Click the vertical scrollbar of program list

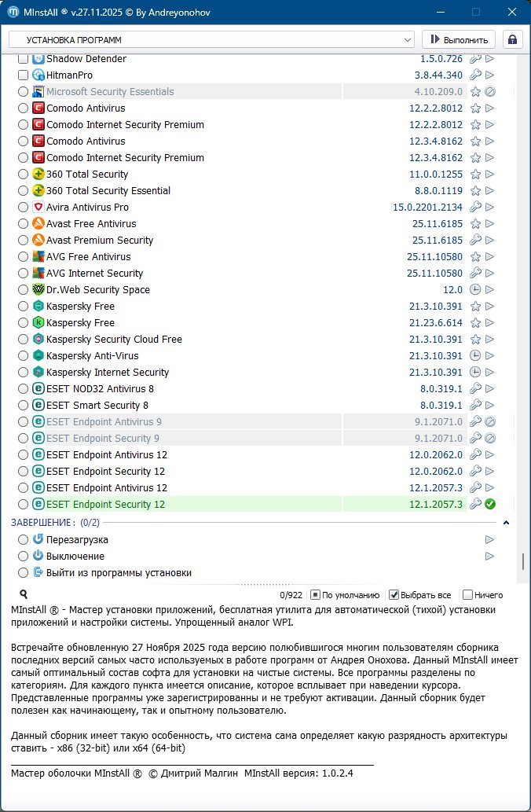tap(522, 561)
